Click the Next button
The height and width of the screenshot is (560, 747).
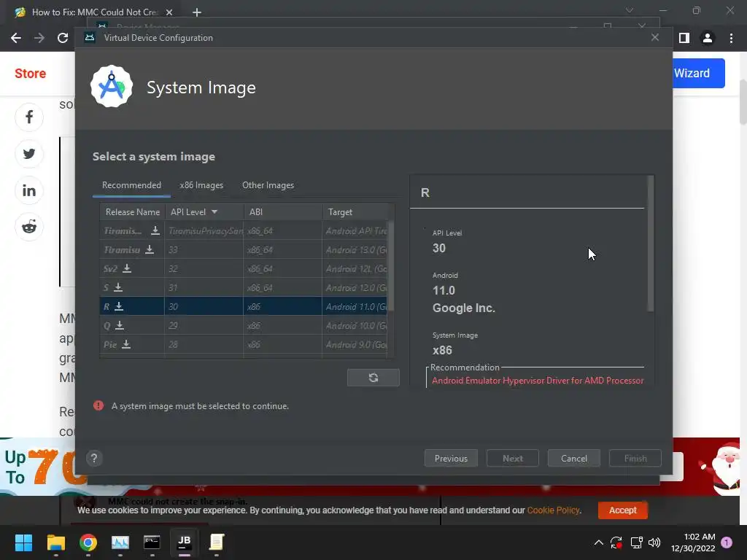pos(513,458)
